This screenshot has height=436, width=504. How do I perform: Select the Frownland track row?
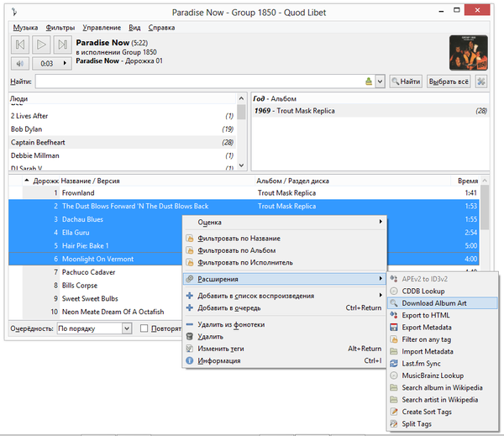click(x=244, y=193)
